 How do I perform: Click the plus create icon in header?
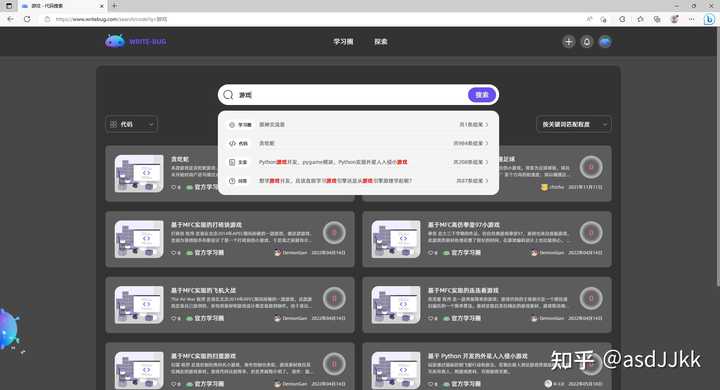(568, 42)
